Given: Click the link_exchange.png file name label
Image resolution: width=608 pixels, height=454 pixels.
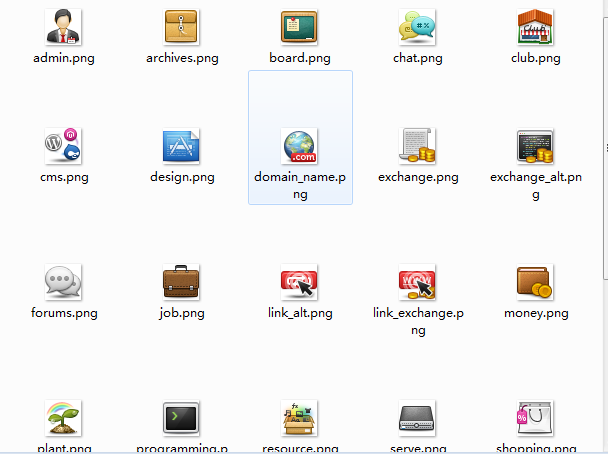Looking at the screenshot, I should pos(418,321).
